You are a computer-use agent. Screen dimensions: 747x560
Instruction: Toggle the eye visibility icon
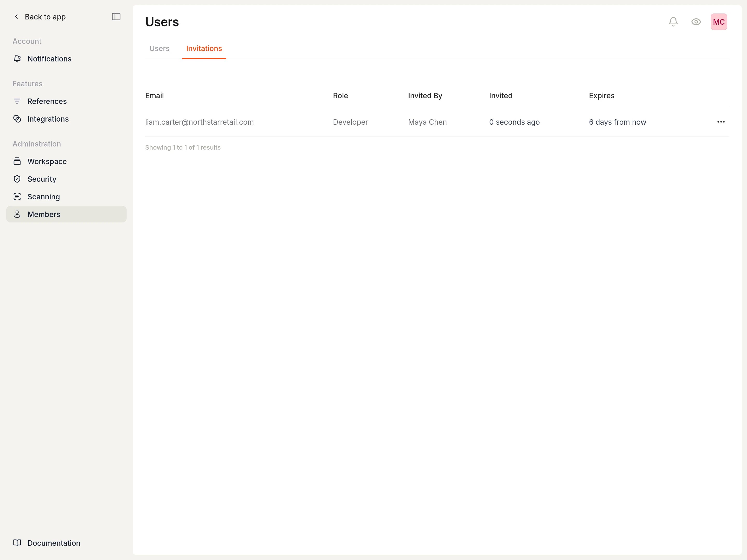click(x=696, y=22)
